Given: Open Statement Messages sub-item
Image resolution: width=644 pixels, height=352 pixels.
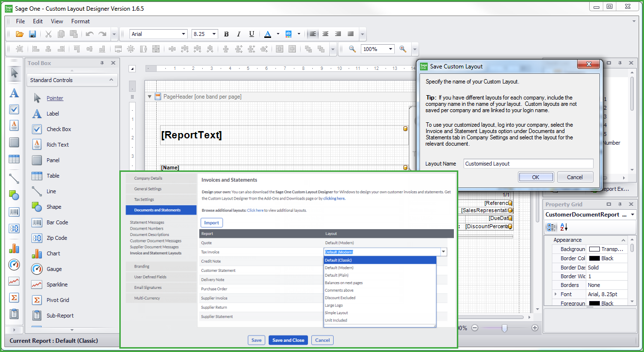Looking at the screenshot, I should pyautogui.click(x=147, y=222).
